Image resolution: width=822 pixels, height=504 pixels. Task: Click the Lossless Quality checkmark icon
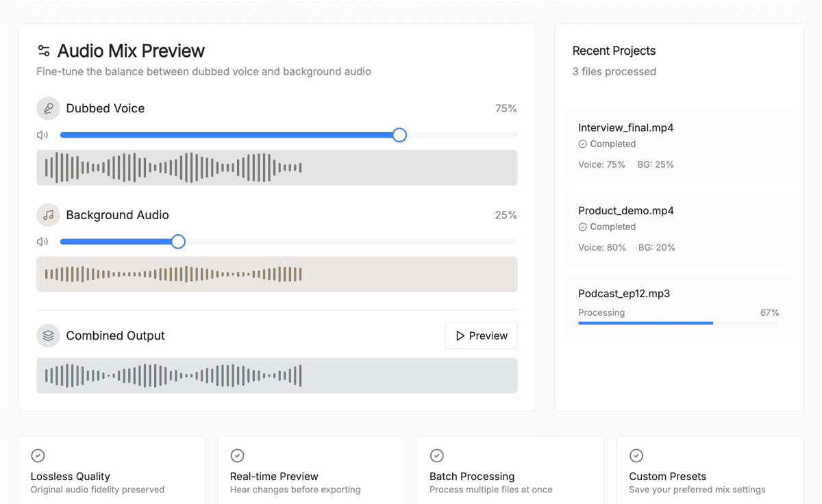click(x=37, y=455)
